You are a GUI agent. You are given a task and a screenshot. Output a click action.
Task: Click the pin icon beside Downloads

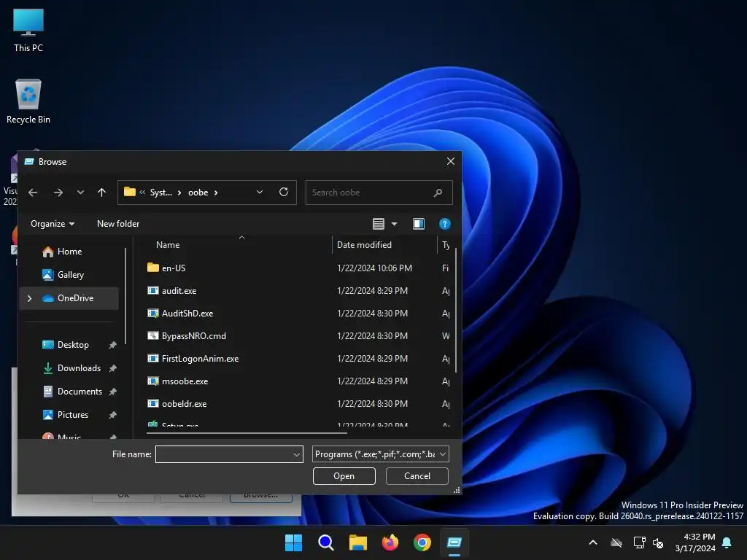click(113, 368)
